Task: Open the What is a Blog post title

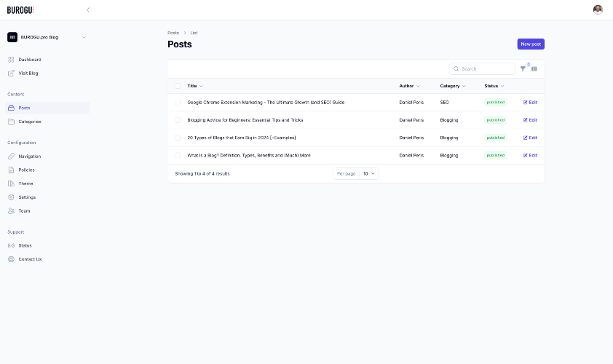Action: pos(249,155)
